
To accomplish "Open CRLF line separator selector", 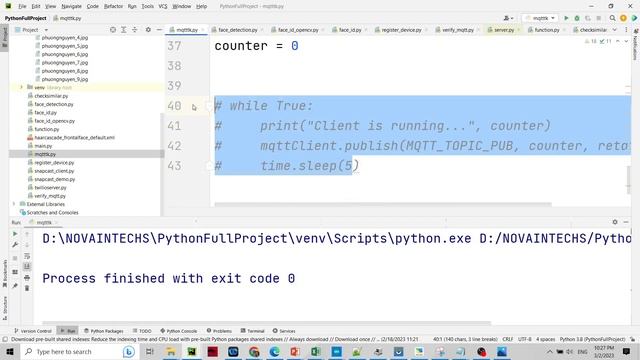I will coord(508,340).
